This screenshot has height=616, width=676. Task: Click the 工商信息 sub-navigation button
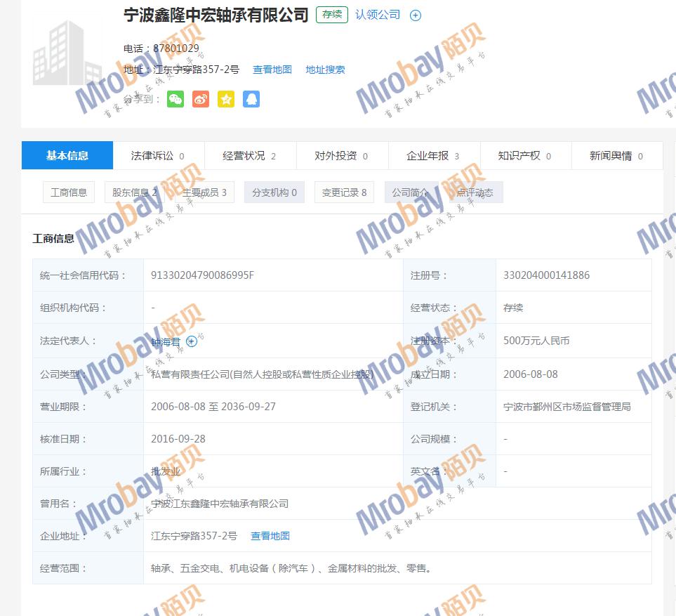tap(69, 192)
